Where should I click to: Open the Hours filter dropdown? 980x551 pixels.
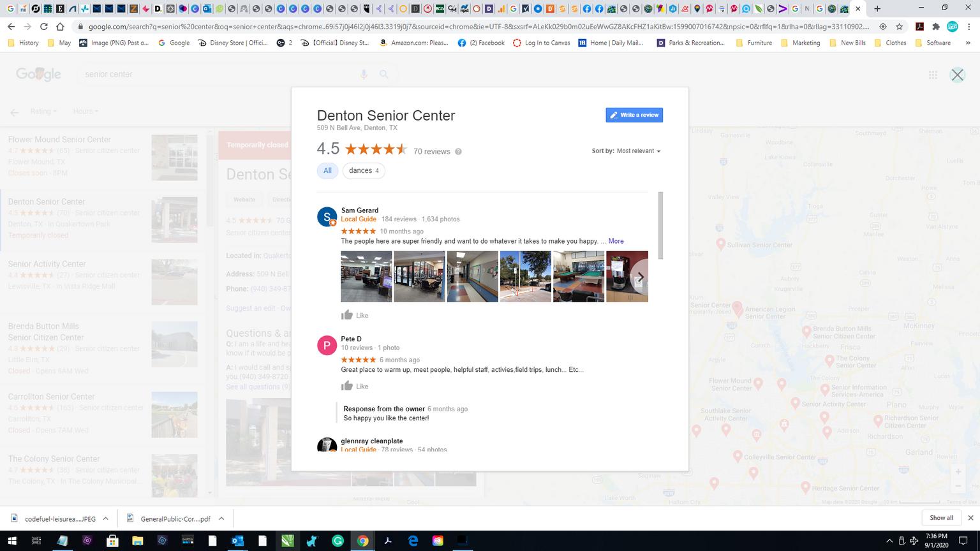click(x=85, y=111)
